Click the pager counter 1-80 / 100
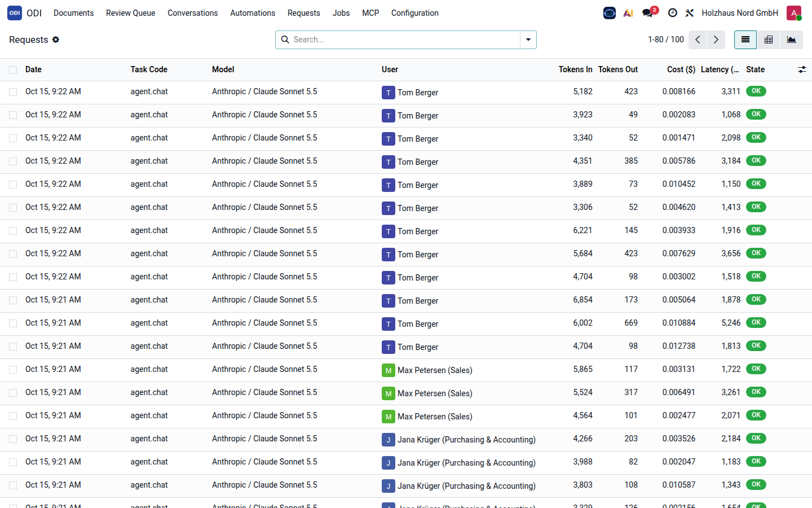The image size is (812, 508). [666, 40]
